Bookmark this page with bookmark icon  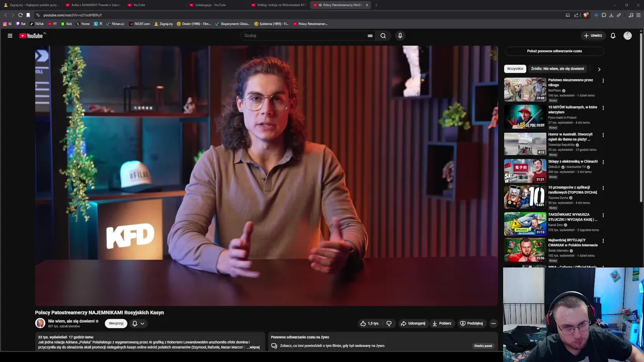click(x=28, y=15)
